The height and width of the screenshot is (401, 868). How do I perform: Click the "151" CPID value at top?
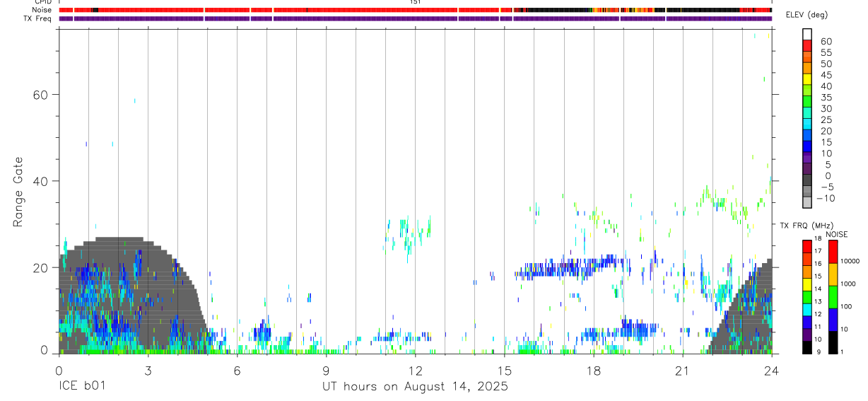[415, 2]
